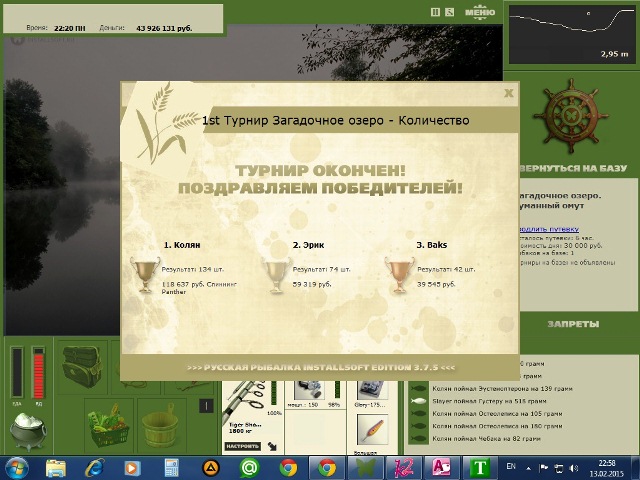
Task: Click ВЕРНУТЬСЯ НА БАЗУ to return to base
Action: click(573, 168)
